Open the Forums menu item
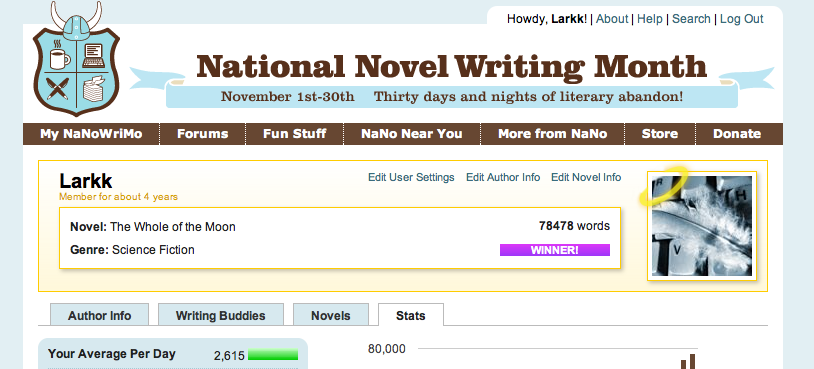The width and height of the screenshot is (814, 369). 202,134
